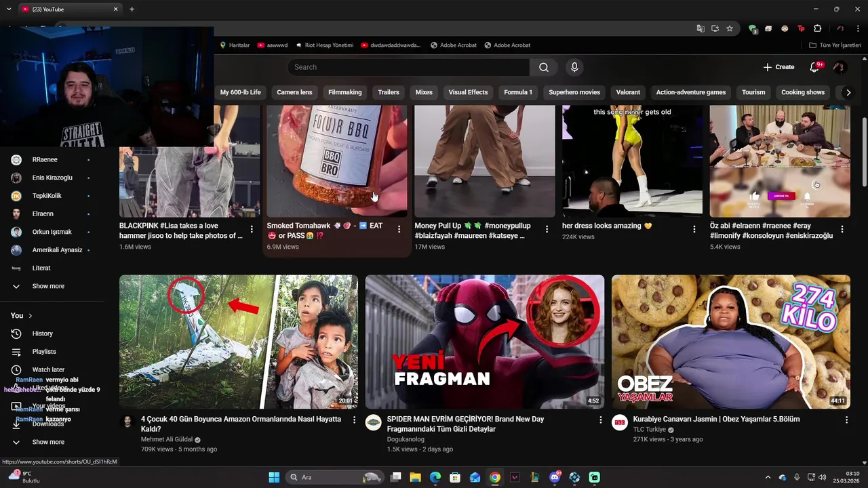This screenshot has height=488, width=868.
Task: Open Microsoft Edge from taskbar
Action: [x=435, y=477]
